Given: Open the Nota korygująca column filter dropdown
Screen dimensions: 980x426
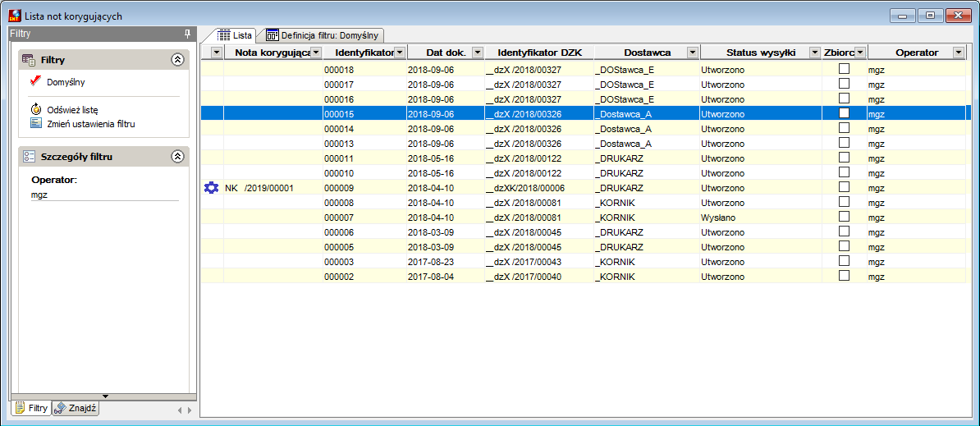Looking at the screenshot, I should coord(316,53).
